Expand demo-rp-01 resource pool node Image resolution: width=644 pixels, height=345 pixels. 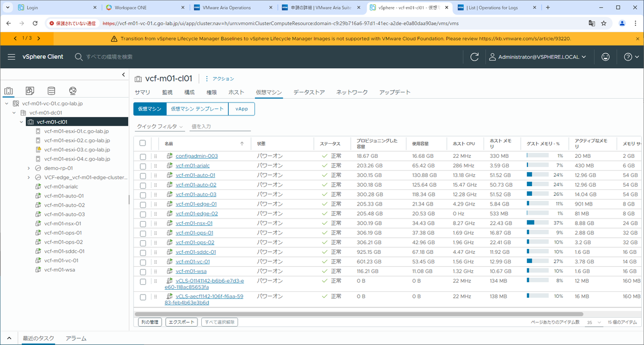pos(29,168)
